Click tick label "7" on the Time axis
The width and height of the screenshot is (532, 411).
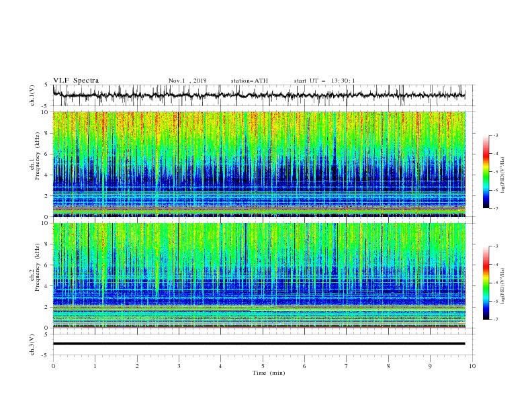pos(347,366)
